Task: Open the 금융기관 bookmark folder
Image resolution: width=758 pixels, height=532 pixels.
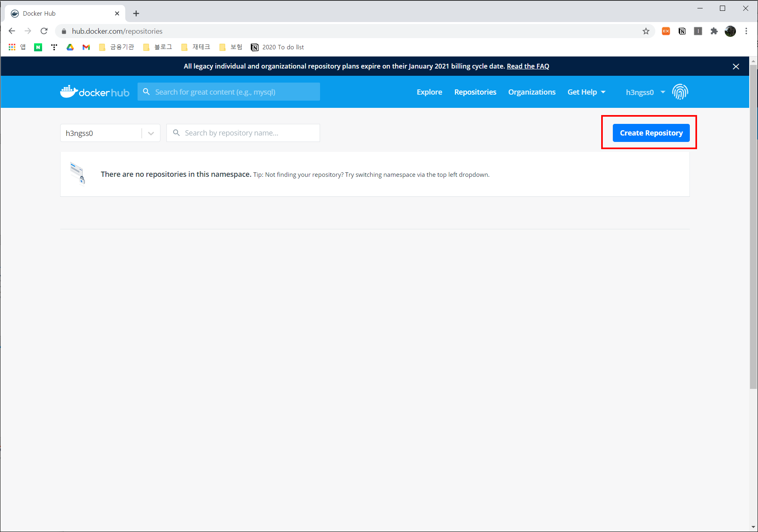Action: click(x=117, y=47)
